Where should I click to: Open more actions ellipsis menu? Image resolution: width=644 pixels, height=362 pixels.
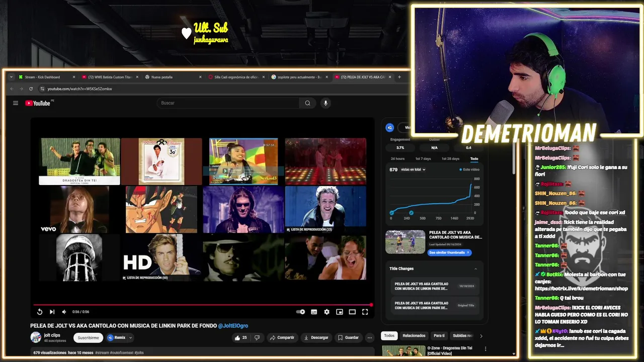pyautogui.click(x=369, y=337)
